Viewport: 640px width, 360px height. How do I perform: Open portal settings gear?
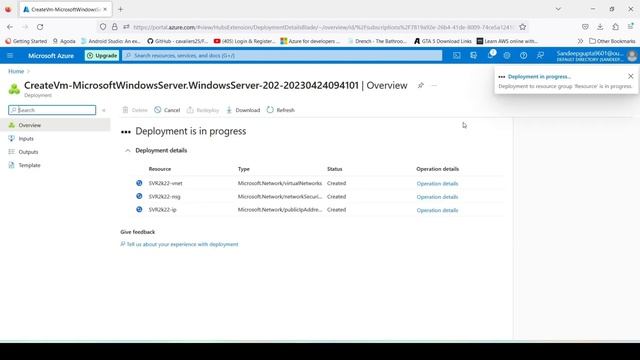coord(507,56)
